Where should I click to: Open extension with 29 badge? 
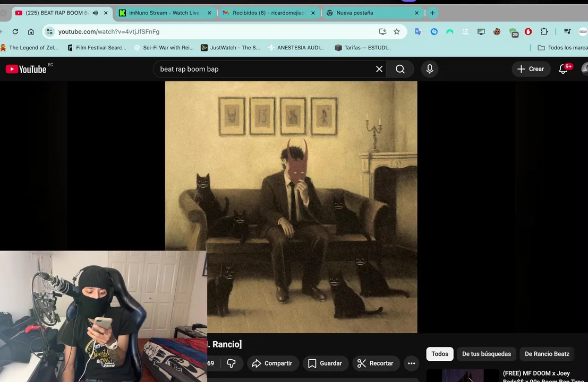(513, 32)
